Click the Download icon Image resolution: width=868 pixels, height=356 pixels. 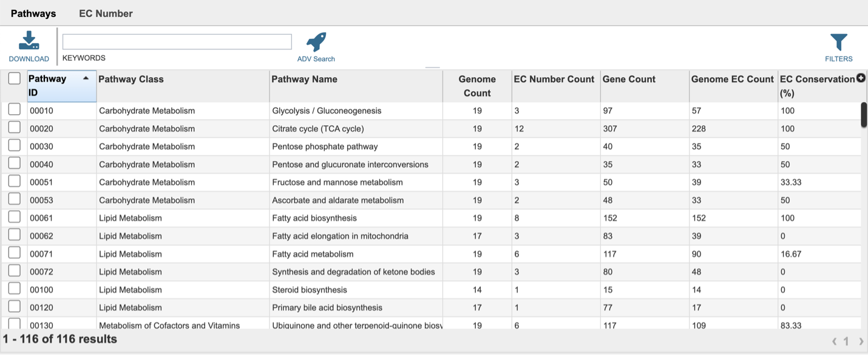[x=29, y=41]
